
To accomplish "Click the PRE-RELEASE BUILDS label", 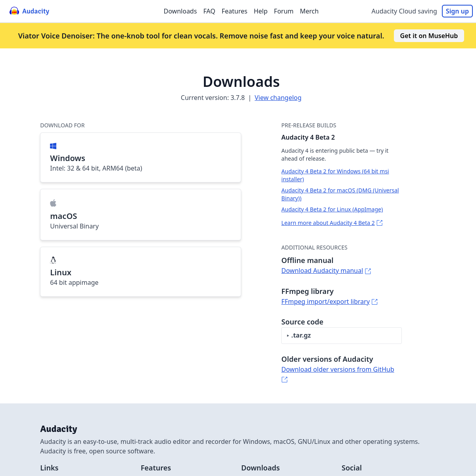I will click(309, 125).
